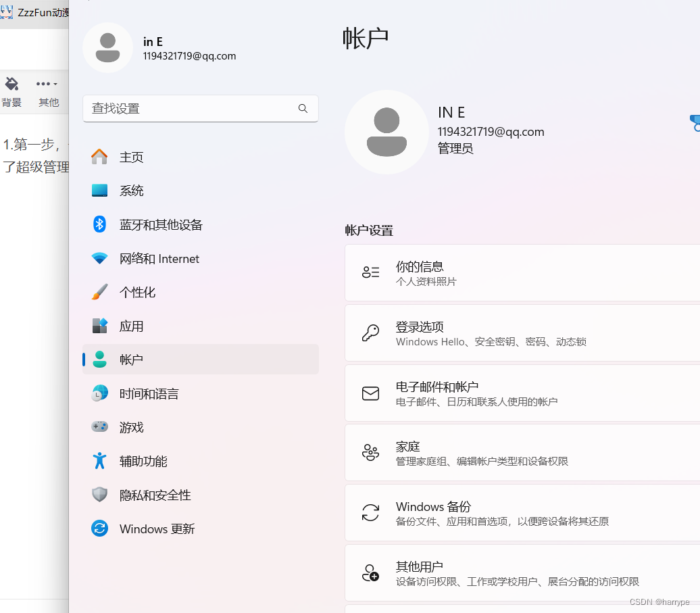The height and width of the screenshot is (613, 700).
Task: Click the 管理员 account role text
Action: coord(455,148)
